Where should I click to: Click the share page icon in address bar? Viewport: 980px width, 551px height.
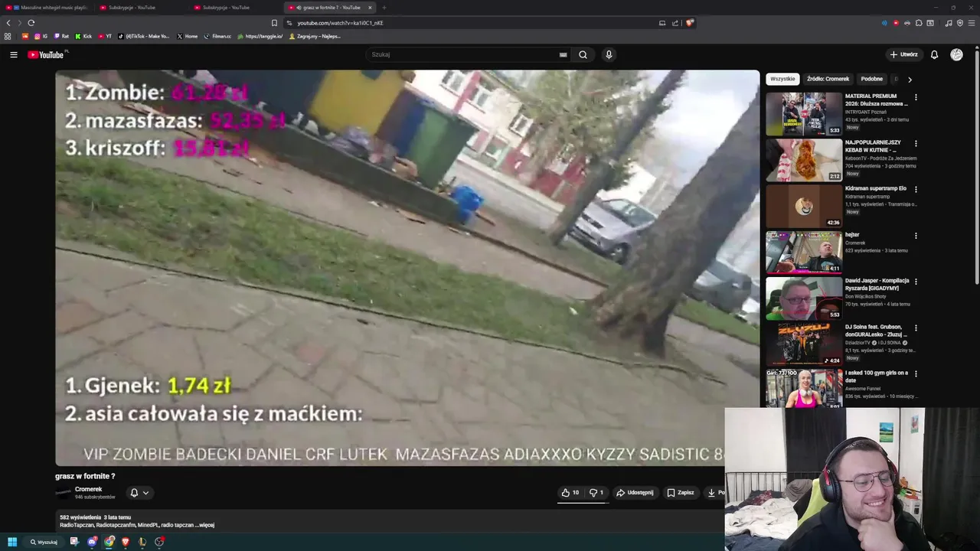675,23
